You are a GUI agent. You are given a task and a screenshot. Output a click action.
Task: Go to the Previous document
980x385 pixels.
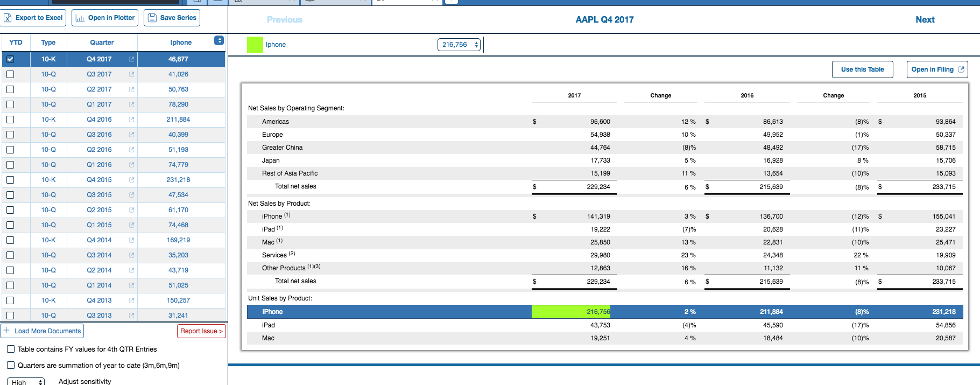point(285,19)
